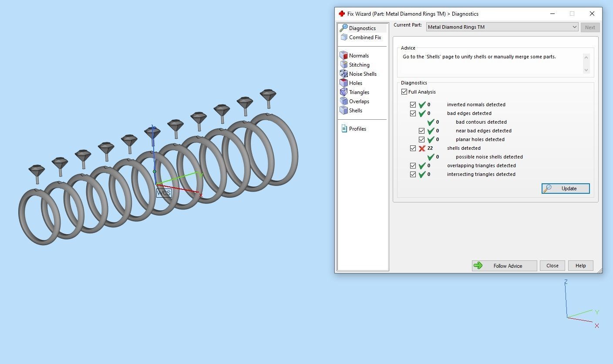Image resolution: width=613 pixels, height=364 pixels.
Task: Toggle bad edges detected checkbox
Action: coord(413,114)
